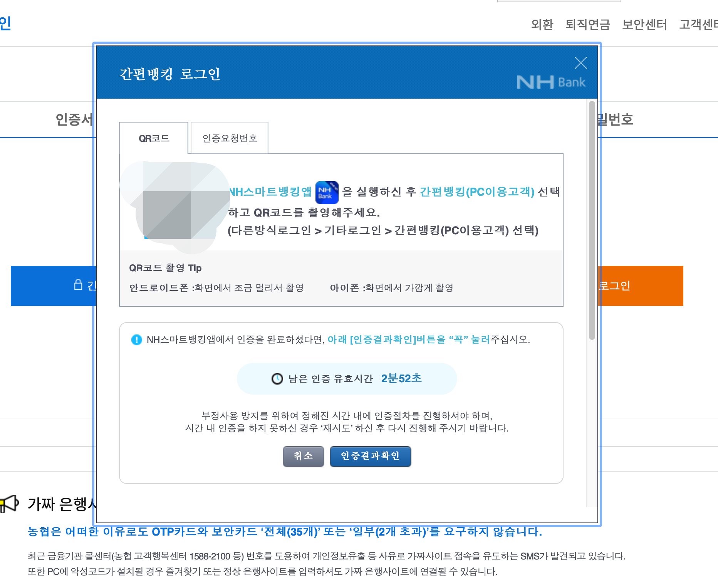Click the blurred QR code image
Image resolution: width=718 pixels, height=588 pixels.
pos(175,207)
